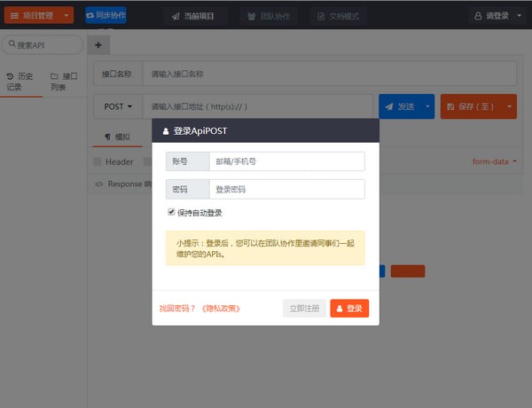Viewport: 532px width, 408px height.
Task: Click 请登录 in the top bar
Action: [x=491, y=16]
